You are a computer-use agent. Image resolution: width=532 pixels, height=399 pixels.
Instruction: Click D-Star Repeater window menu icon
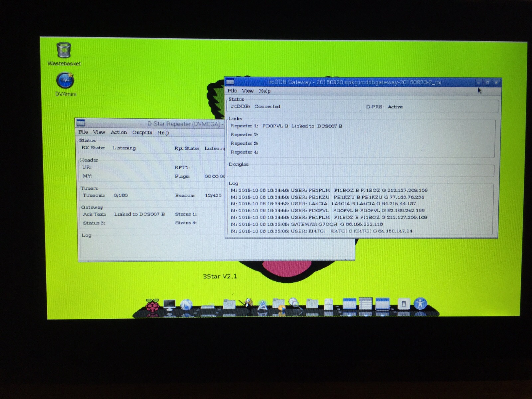point(81,123)
